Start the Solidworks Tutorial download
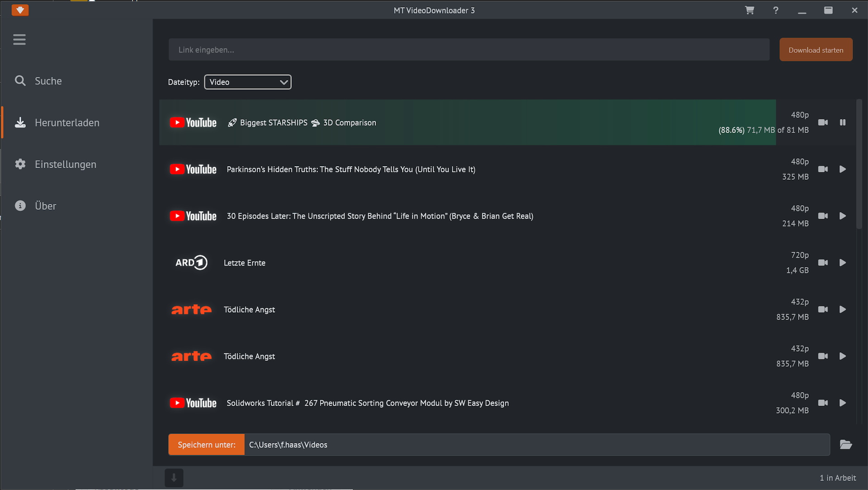This screenshot has height=490, width=868. 843,403
